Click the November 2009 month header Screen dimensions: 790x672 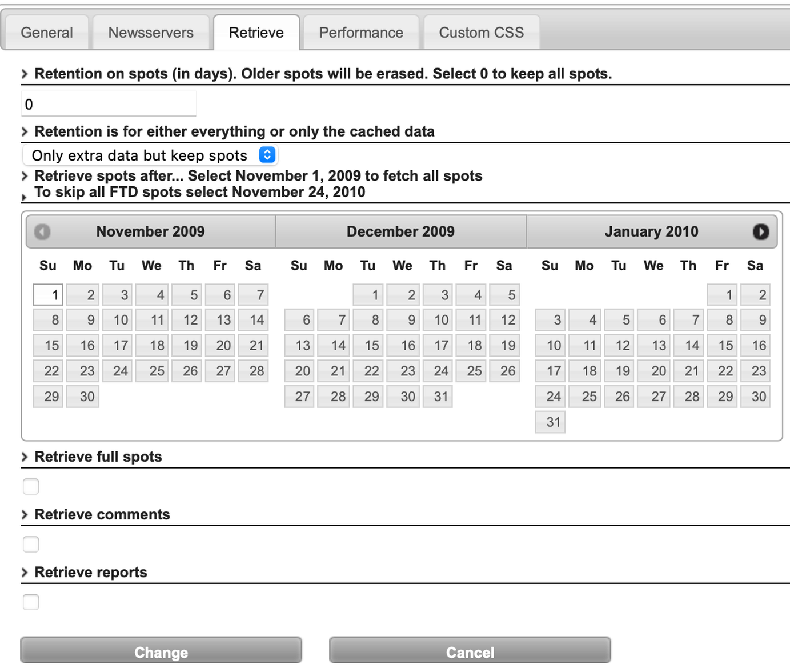pos(150,231)
